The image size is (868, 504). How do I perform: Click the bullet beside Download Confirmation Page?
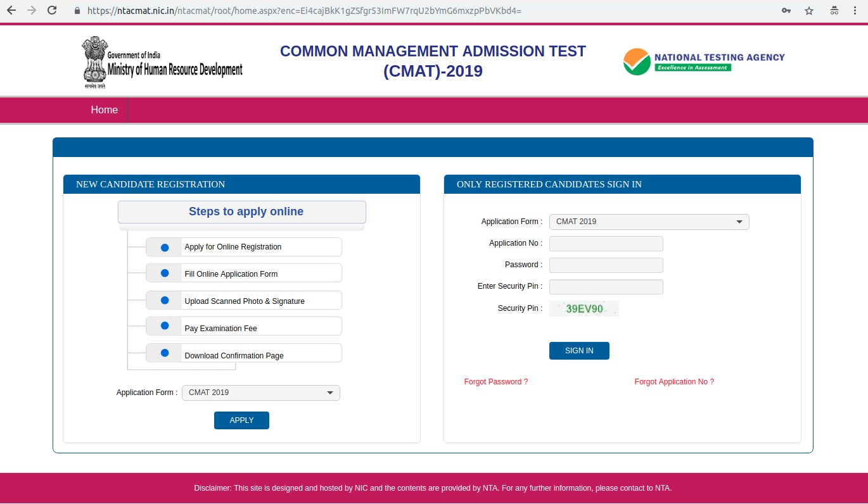[165, 353]
